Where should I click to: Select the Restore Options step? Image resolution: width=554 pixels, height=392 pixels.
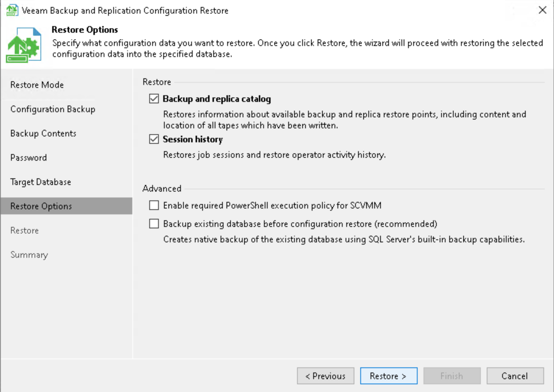tap(66, 206)
